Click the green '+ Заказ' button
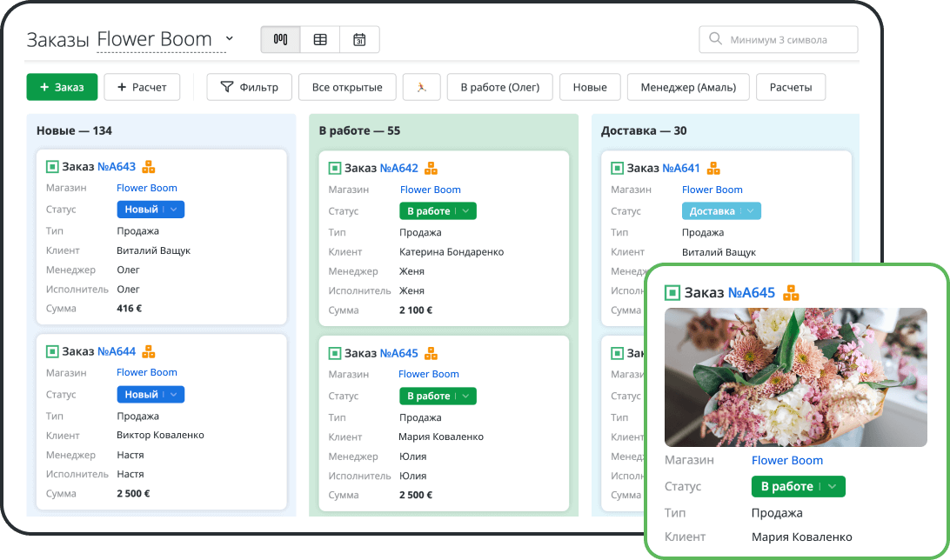 (x=62, y=87)
